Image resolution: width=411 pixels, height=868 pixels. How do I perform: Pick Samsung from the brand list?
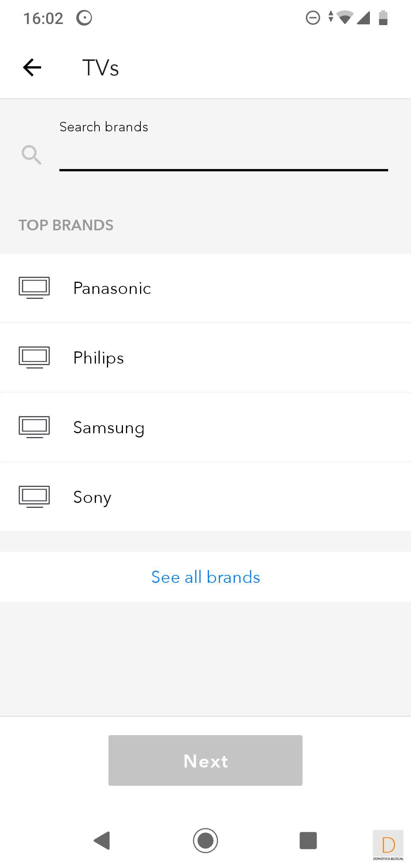pyautogui.click(x=109, y=428)
